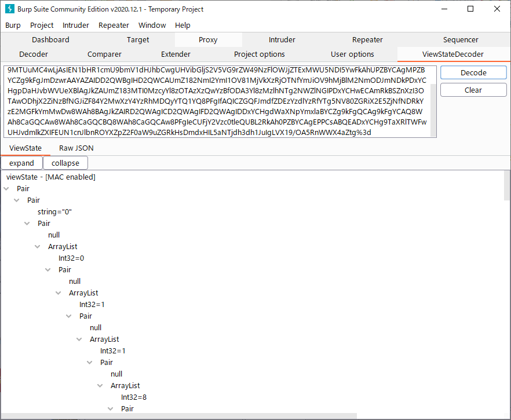511x420 pixels.
Task: Collapse the Pair node below Int32=8
Action: [111, 408]
